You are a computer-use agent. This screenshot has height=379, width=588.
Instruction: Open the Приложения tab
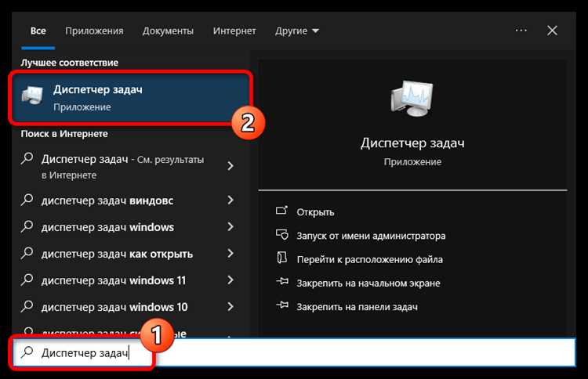pos(94,31)
